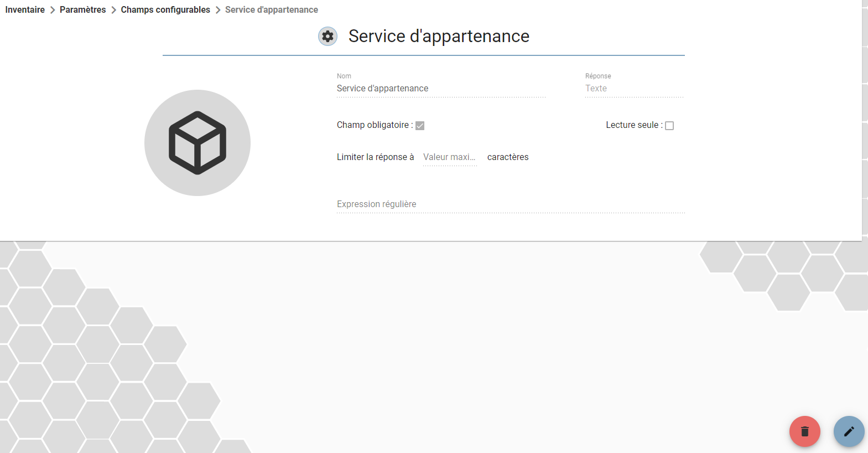The image size is (868, 453).
Task: Click the first breadcrumb chevron after Inventaire
Action: pyautogui.click(x=53, y=10)
